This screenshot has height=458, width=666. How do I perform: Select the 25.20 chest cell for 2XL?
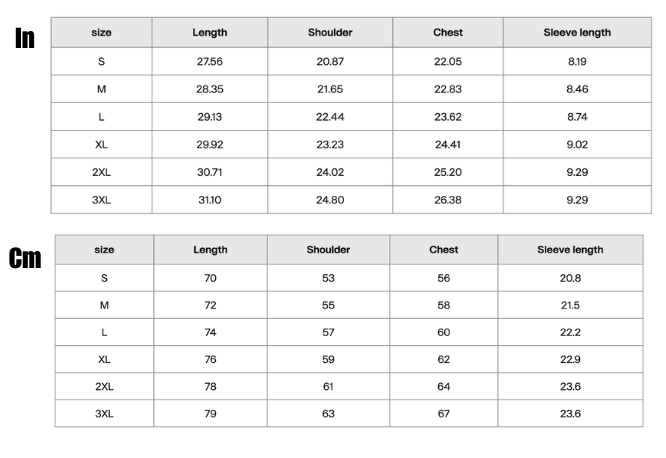tap(448, 172)
